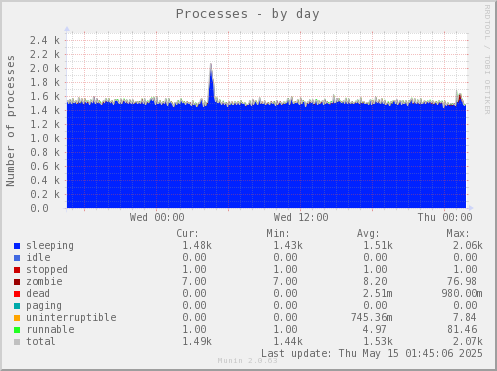Click sleeping minimum value 1.43k
The width and height of the screenshot is (497, 371).
click(288, 246)
